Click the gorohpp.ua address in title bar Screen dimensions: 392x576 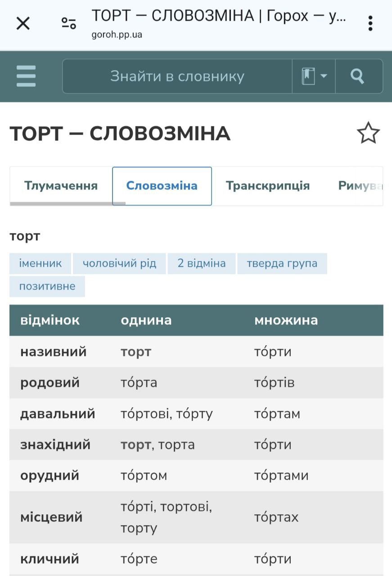click(117, 35)
